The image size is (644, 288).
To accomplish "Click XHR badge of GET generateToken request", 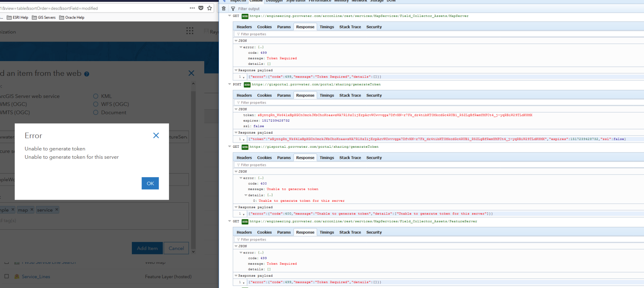I will point(245,147).
